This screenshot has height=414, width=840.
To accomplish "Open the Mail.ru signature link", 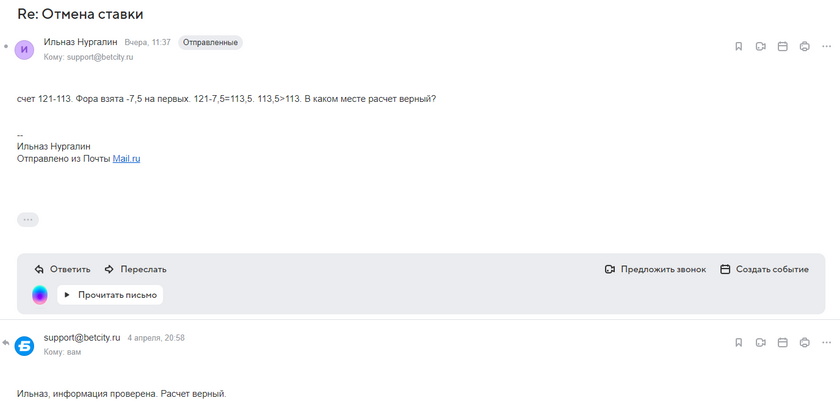I will pos(126,159).
